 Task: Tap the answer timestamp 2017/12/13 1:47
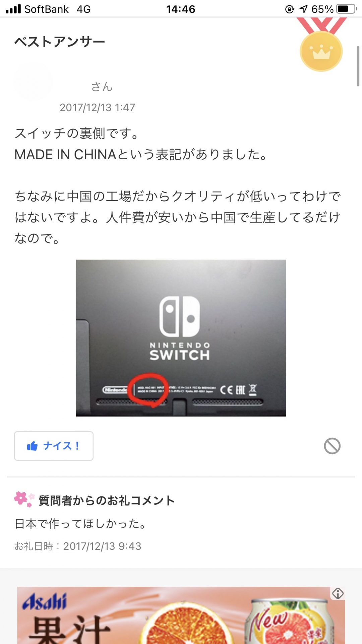(97, 107)
